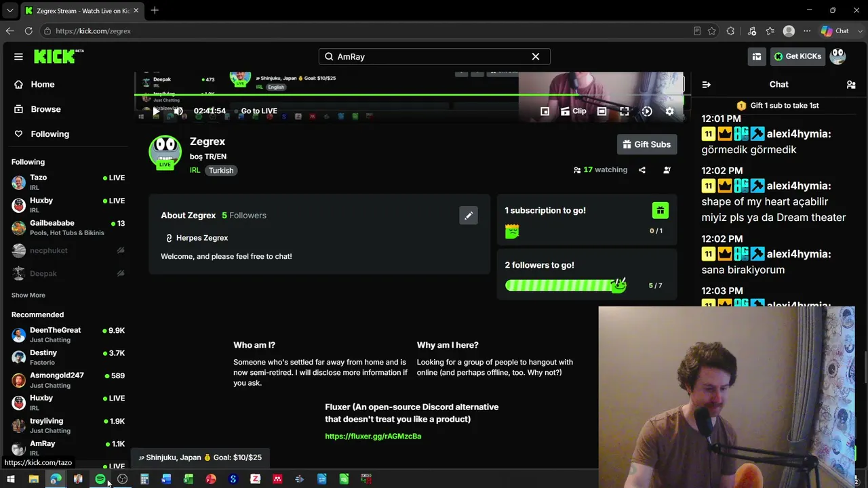Open the browser extensions menu
The image size is (868, 488).
[x=730, y=30]
